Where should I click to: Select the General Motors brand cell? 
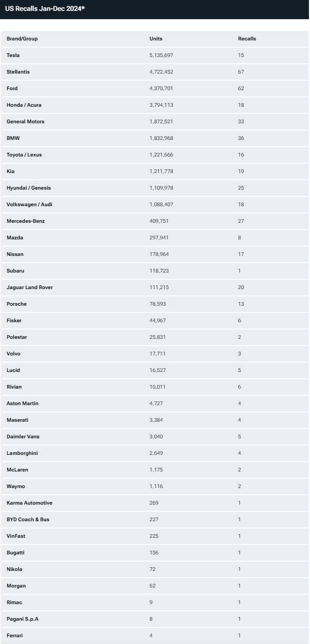click(25, 122)
